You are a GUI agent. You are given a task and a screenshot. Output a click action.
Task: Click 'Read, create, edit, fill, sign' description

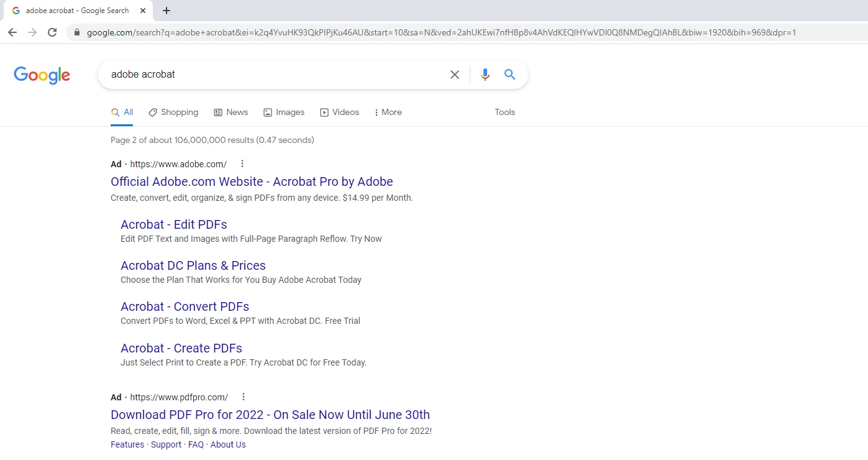click(271, 431)
